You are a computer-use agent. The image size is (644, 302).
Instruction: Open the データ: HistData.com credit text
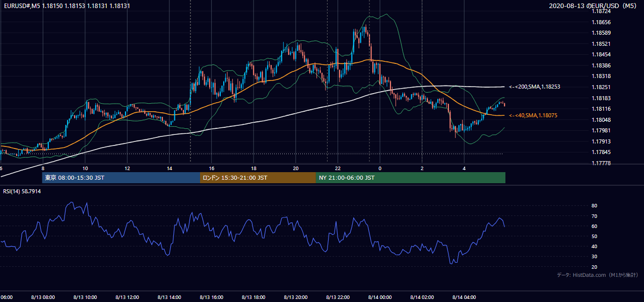[597, 275]
